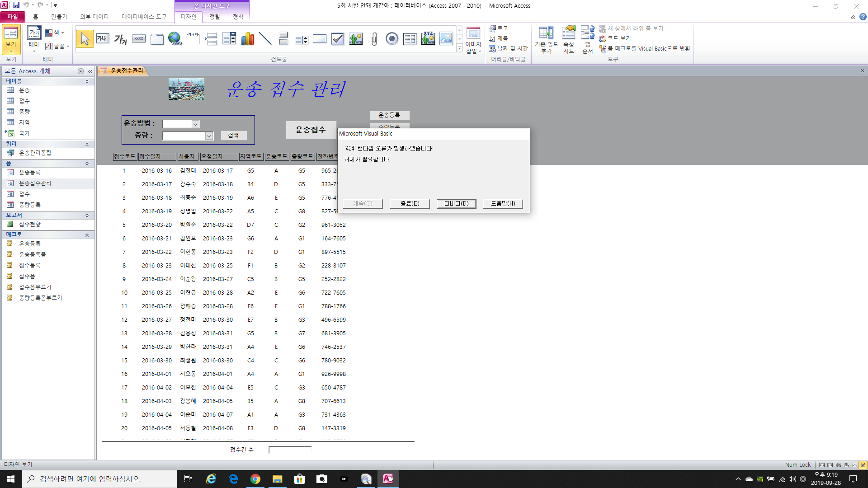Choose the Hyperlink control globe icon
Screen dimensions: 868x488
click(x=175, y=39)
